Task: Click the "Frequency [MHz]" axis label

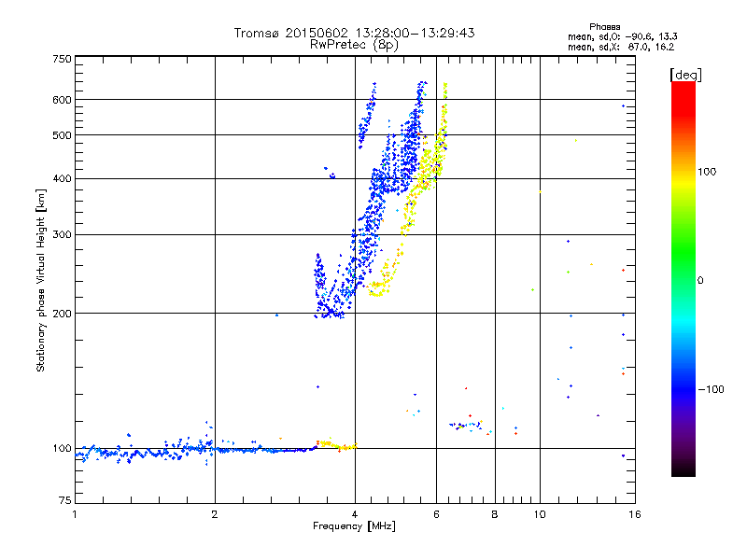Action: coord(354,526)
